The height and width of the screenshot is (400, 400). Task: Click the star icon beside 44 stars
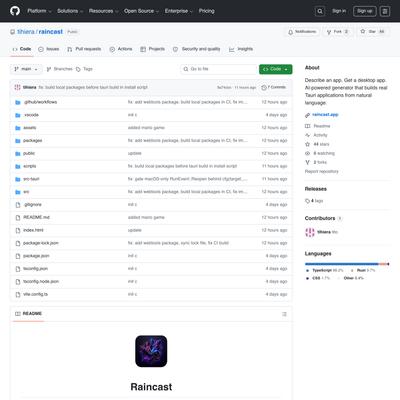coord(307,144)
